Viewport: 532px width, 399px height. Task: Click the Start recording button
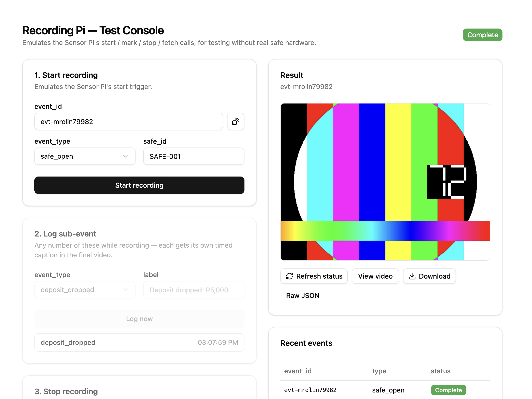click(139, 185)
